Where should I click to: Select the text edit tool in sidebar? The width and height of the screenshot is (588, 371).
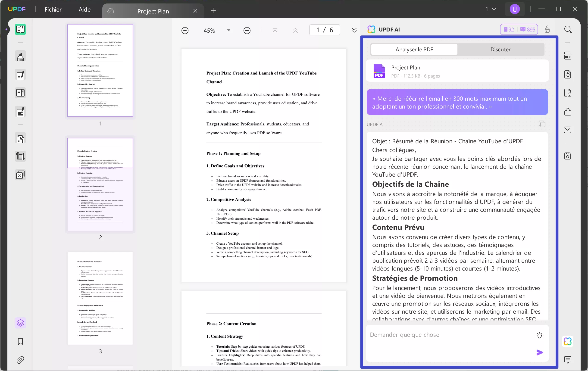tap(20, 75)
